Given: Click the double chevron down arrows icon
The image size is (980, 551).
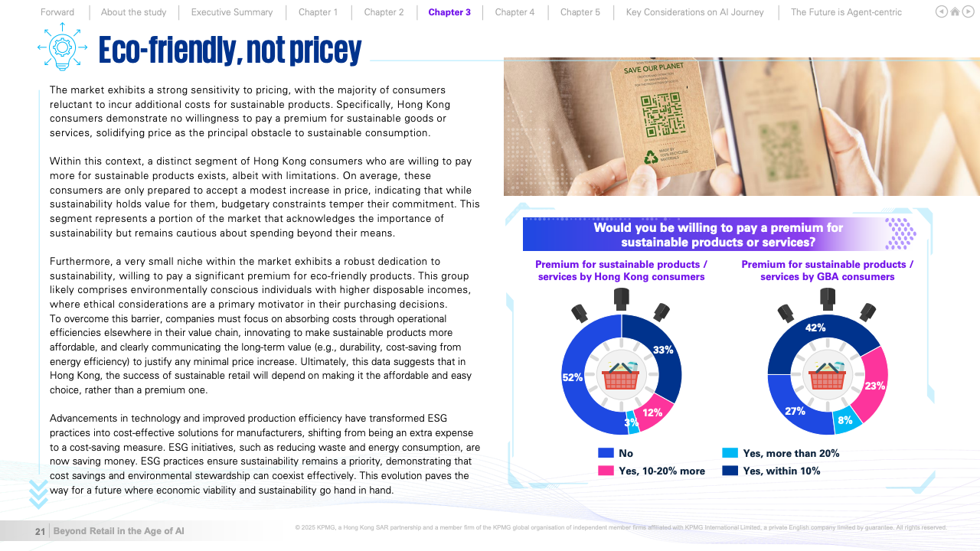Looking at the screenshot, I should pyautogui.click(x=38, y=494).
